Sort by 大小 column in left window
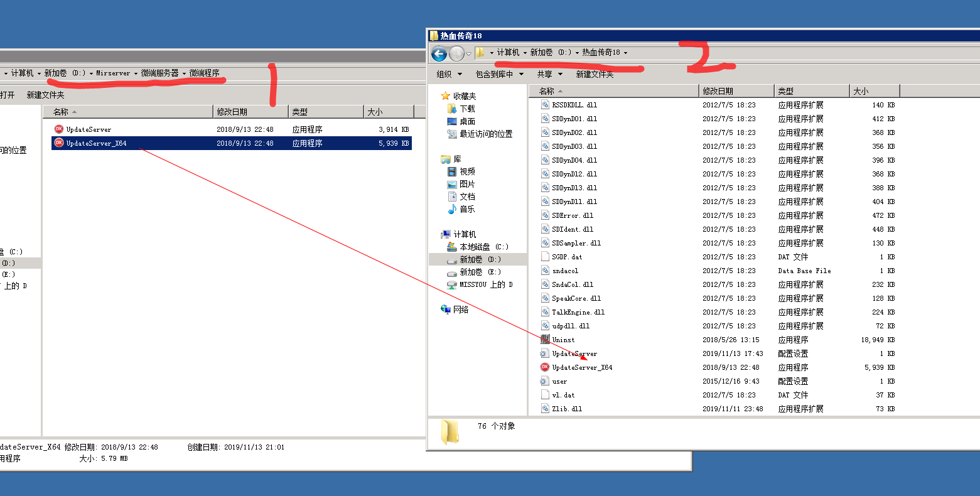 (389, 112)
